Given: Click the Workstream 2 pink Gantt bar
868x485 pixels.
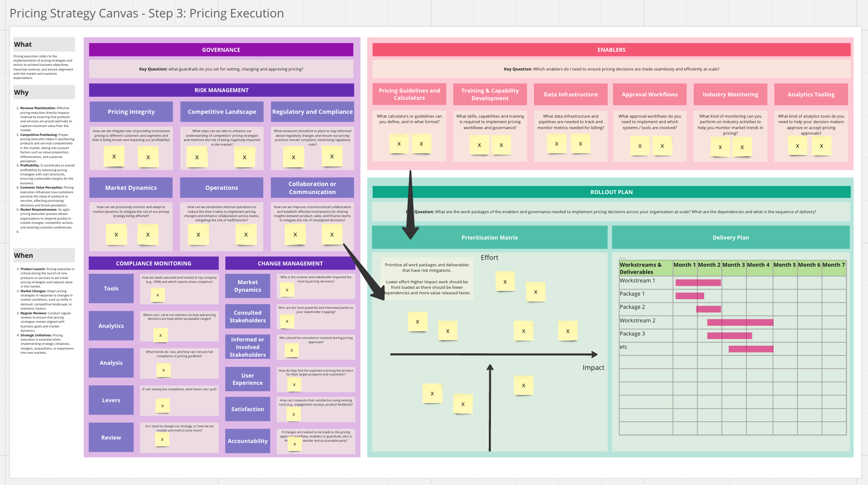Looking at the screenshot, I should (x=740, y=322).
